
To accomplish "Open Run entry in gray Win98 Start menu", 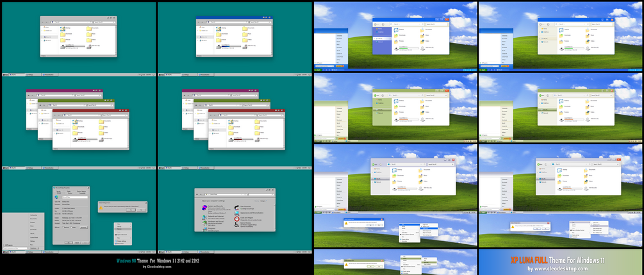I will pyautogui.click(x=31, y=245).
